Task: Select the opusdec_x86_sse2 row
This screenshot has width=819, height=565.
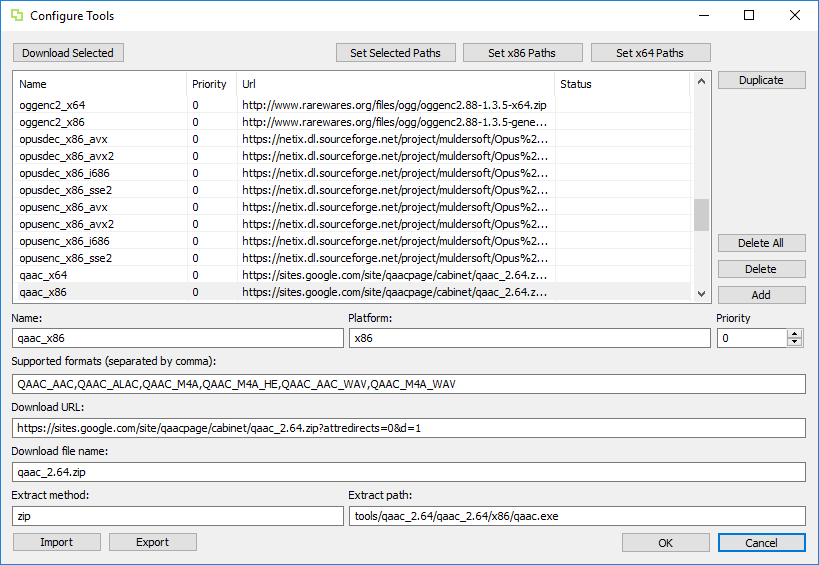Action: tap(353, 190)
